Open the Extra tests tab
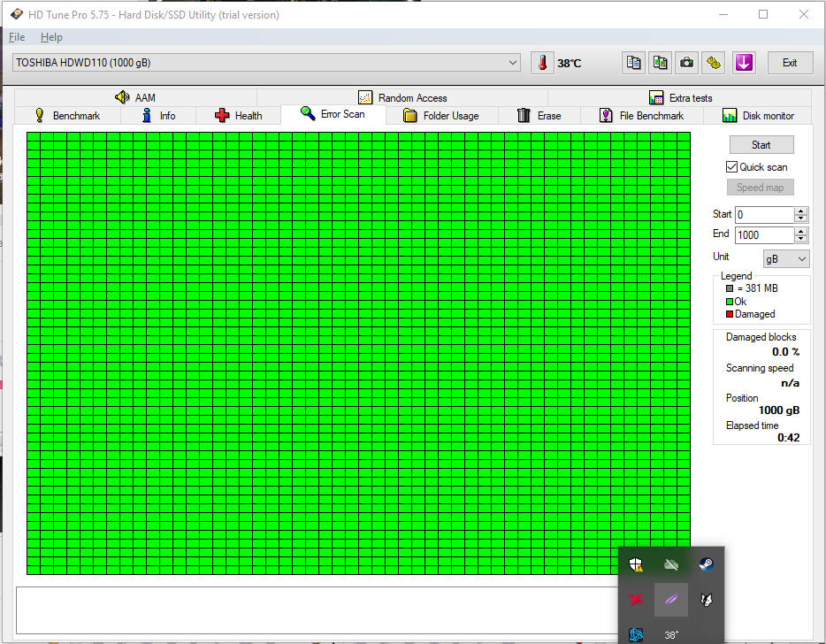The height and width of the screenshot is (644, 826). [x=680, y=97]
